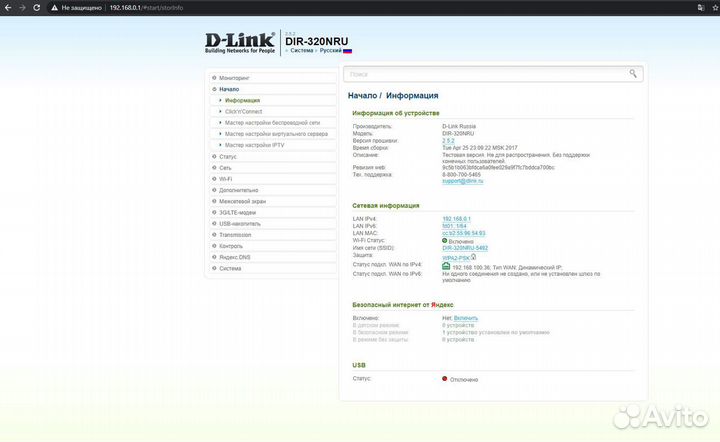Open Click'n'Connect in the sidebar
The height and width of the screenshot is (442, 720).
pos(243,112)
